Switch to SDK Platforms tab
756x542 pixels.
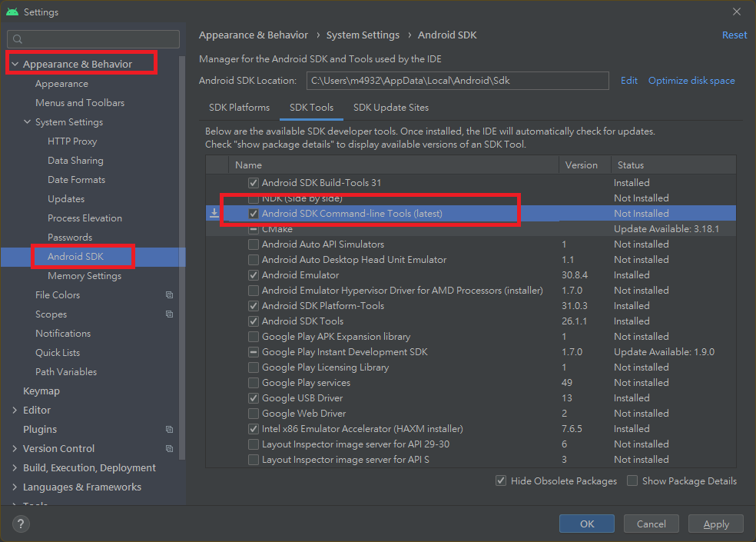coord(239,108)
